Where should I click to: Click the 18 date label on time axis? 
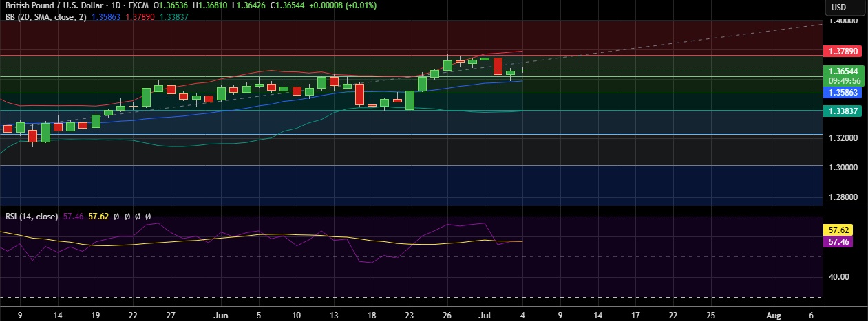coord(372,314)
